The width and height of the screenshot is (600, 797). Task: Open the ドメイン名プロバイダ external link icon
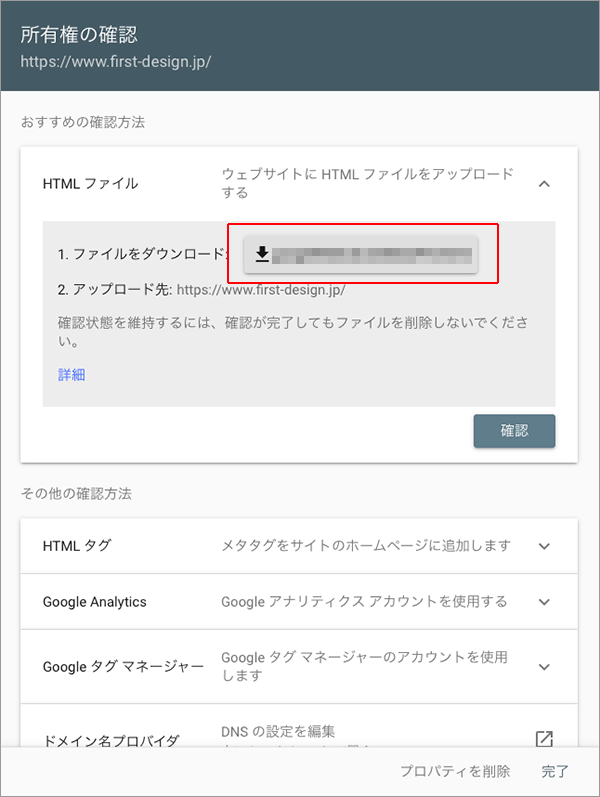pyautogui.click(x=544, y=739)
